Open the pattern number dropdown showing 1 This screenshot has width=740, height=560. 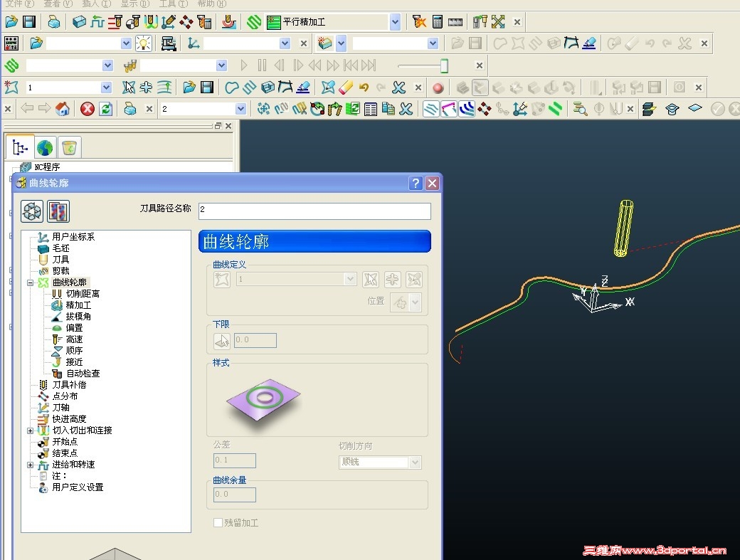[106, 88]
